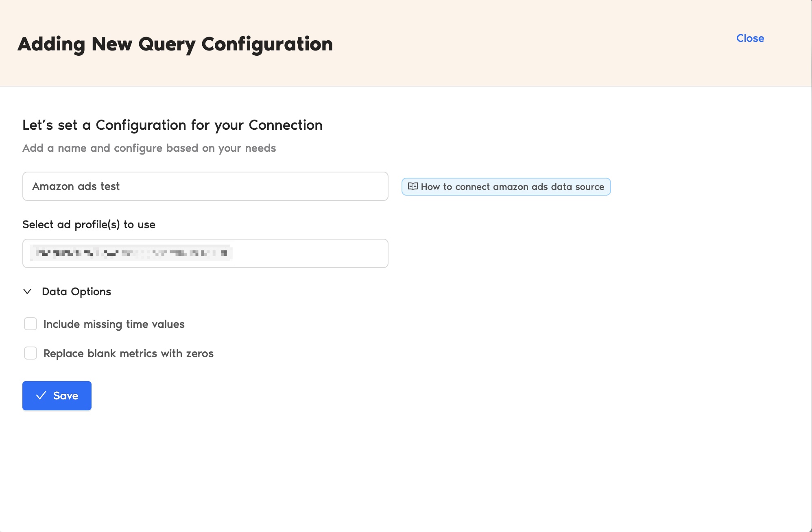The image size is (812, 532).
Task: Toggle the Data Options section label
Action: 76,292
